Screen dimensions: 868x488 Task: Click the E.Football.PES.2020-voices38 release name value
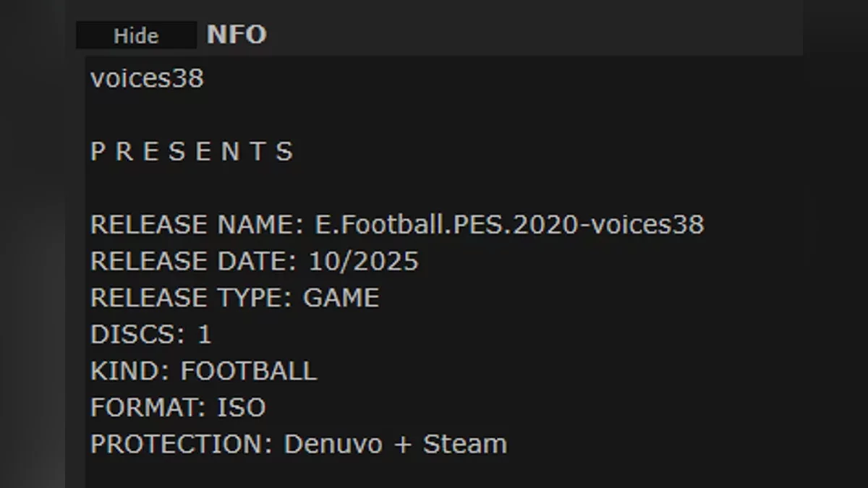click(509, 225)
